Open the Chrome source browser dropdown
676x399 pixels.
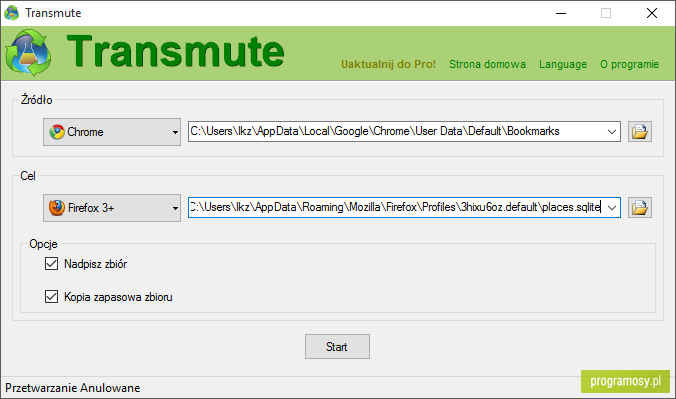(x=112, y=132)
